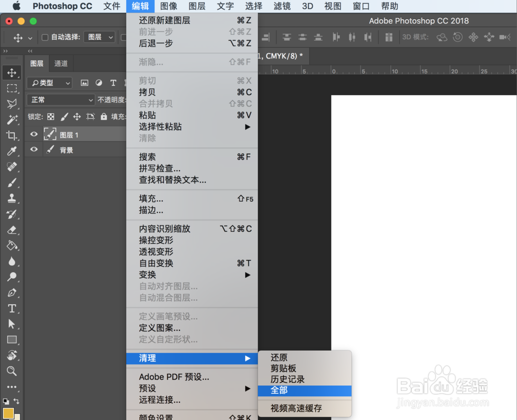The width and height of the screenshot is (517, 420).
Task: Select the Polygonal Lasso tool
Action: [x=12, y=104]
